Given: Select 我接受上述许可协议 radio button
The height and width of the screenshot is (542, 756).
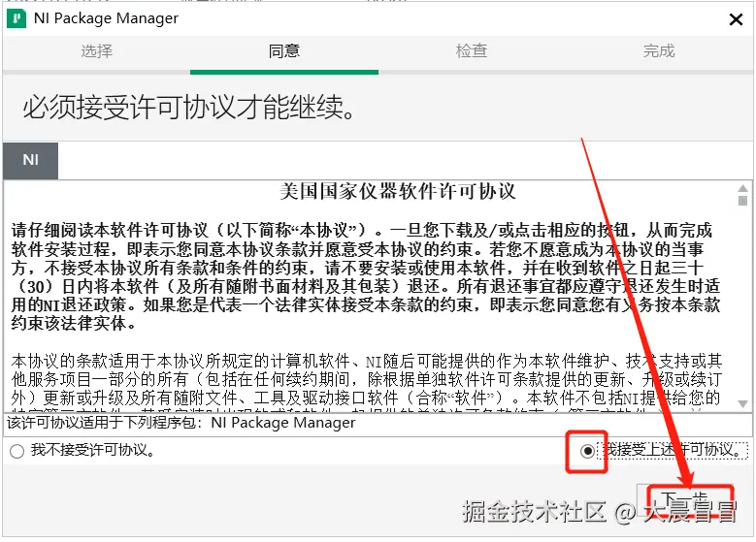Looking at the screenshot, I should coord(587,451).
